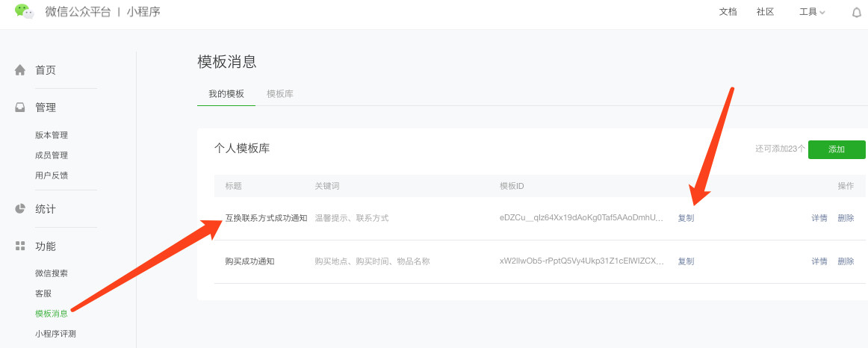Screen dimensions: 868x348
Task: Click the inbox icon beside 管理
Action: (20, 108)
